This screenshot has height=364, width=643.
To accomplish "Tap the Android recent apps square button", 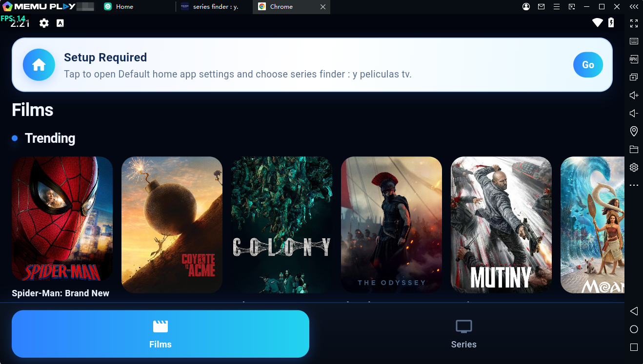I will [634, 347].
